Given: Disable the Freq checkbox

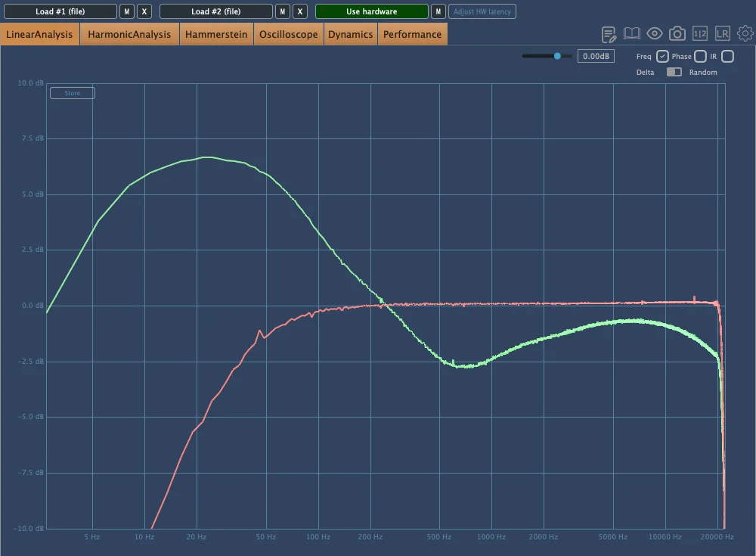Looking at the screenshot, I should point(662,57).
